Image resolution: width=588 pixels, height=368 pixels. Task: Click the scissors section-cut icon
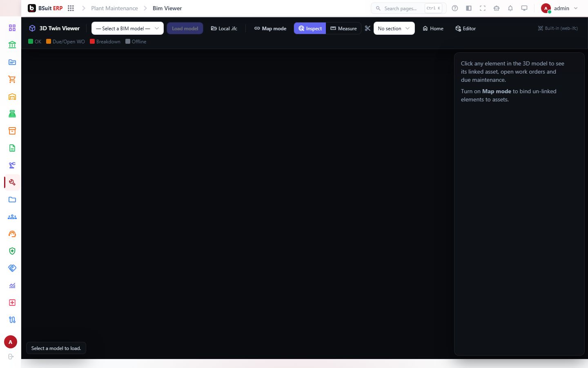click(x=367, y=28)
